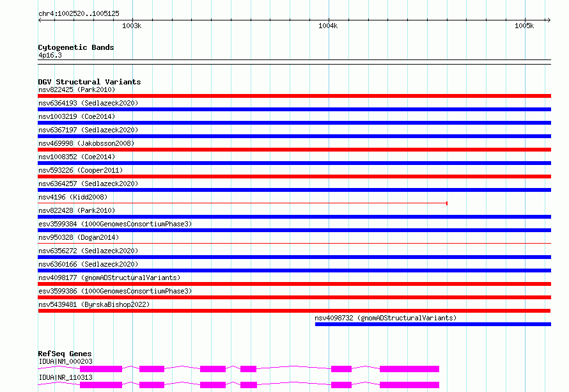Click esv3599384 (1000GenomesConsortiumPhase3) label
This screenshot has height=392, width=569.
pyautogui.click(x=115, y=224)
